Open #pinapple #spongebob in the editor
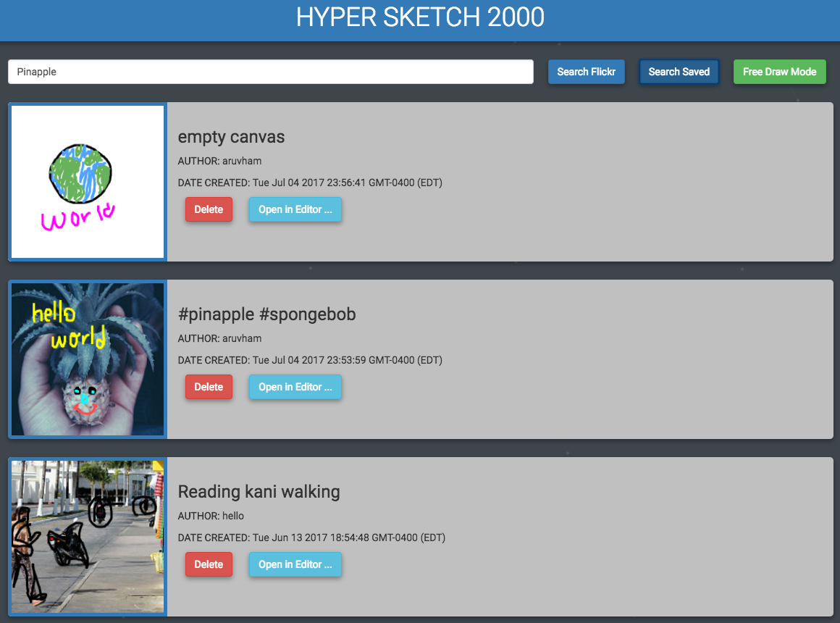The height and width of the screenshot is (623, 840). coord(295,387)
